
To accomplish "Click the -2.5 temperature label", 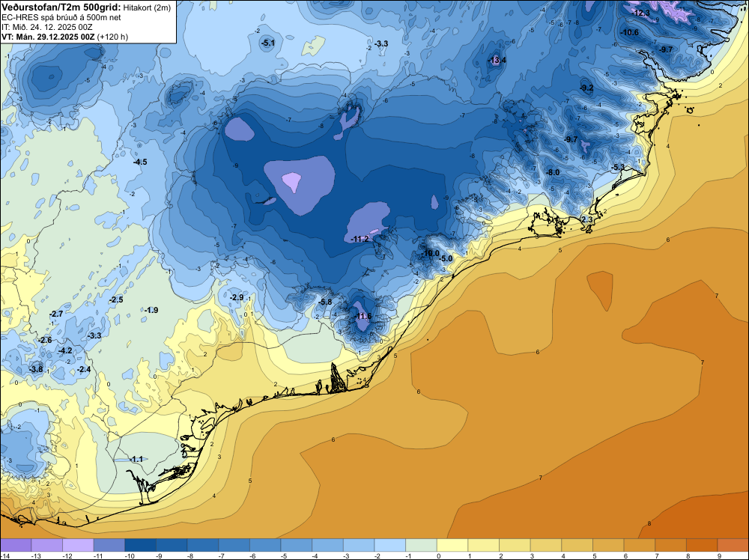I will 116,299.
